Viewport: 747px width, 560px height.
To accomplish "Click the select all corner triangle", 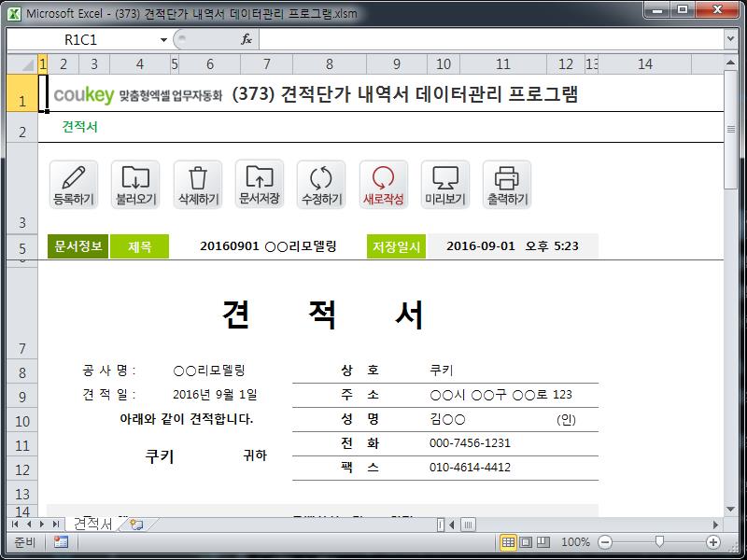I will coord(22,63).
